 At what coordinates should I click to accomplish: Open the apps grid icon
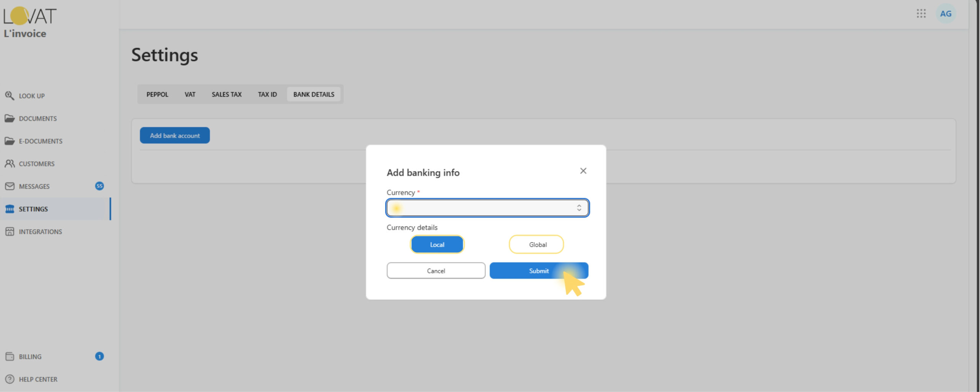click(x=921, y=14)
